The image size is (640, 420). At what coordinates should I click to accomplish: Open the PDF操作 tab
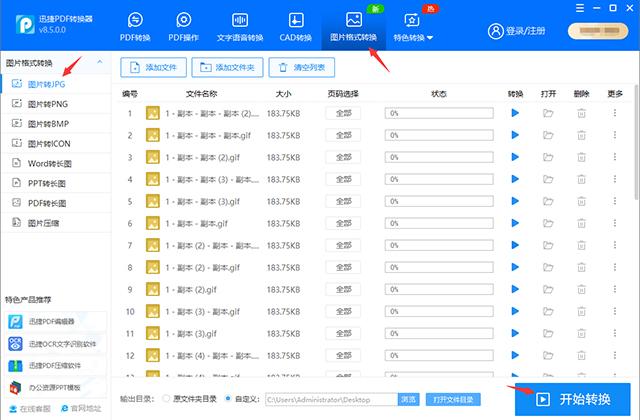183,27
